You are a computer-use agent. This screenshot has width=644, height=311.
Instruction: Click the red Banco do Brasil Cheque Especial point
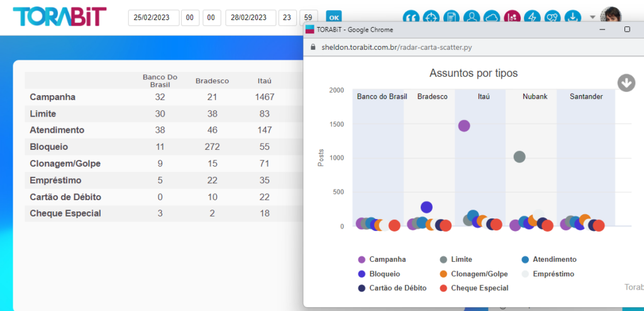394,225
